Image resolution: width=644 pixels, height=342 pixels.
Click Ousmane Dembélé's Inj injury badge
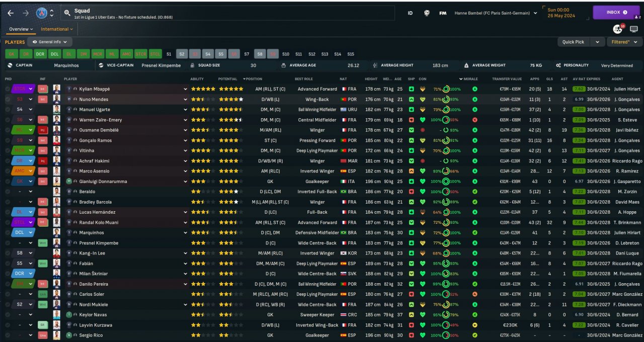point(43,130)
